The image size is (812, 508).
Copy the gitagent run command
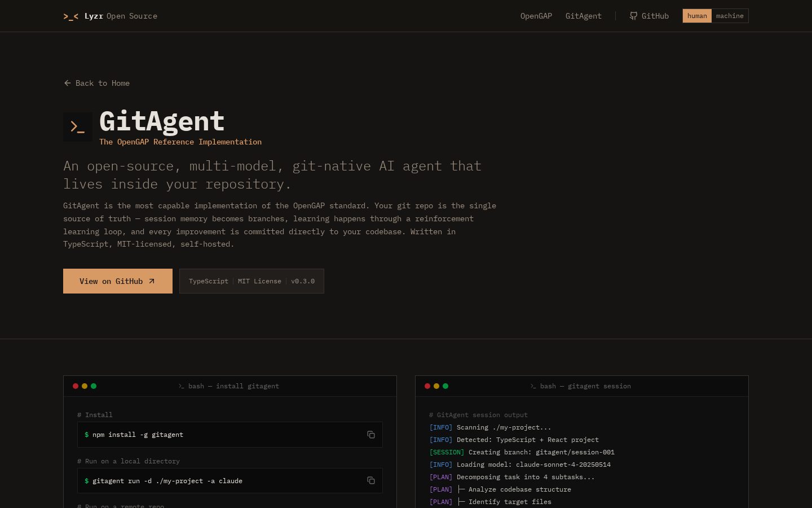click(x=371, y=481)
